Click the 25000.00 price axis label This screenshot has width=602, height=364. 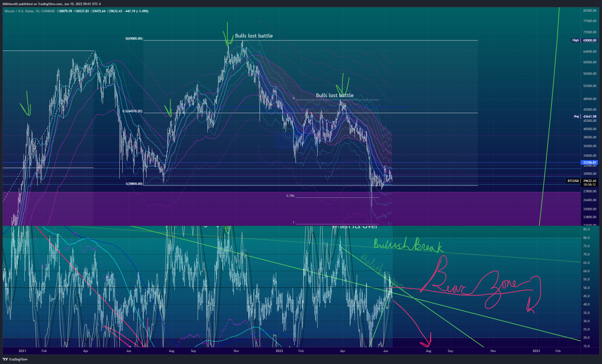tap(590, 209)
